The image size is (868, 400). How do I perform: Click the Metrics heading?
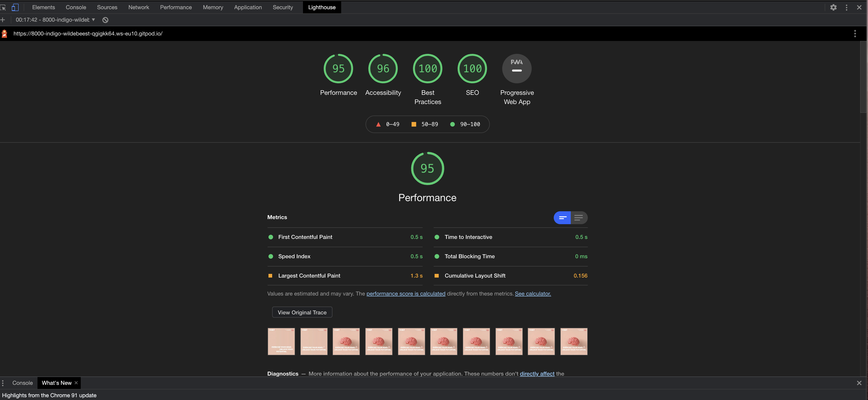point(277,217)
